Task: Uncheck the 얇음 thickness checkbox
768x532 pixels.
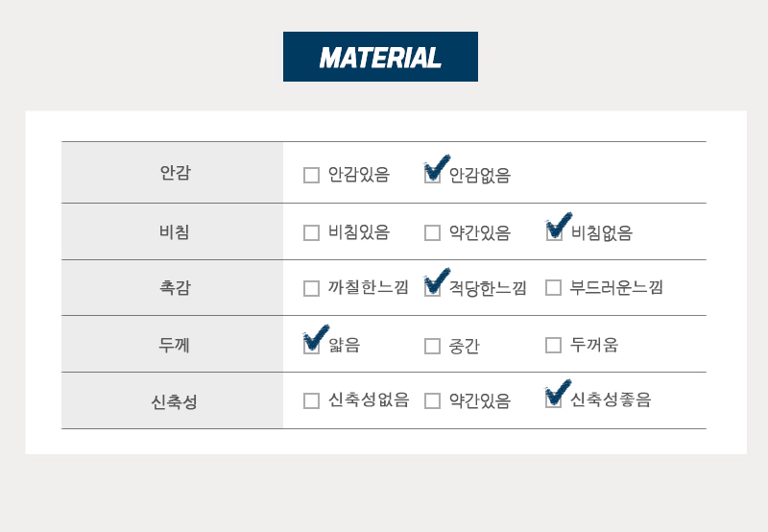Action: pyautogui.click(x=311, y=346)
